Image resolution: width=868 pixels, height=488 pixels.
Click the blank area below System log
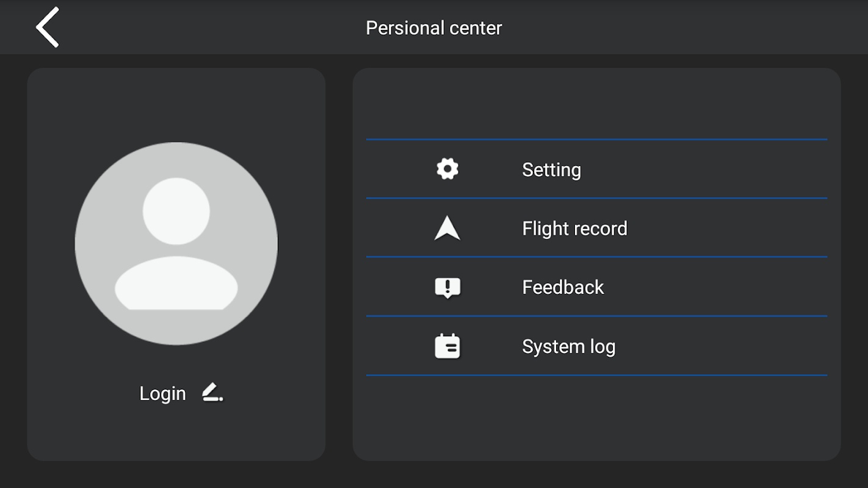[596, 418]
